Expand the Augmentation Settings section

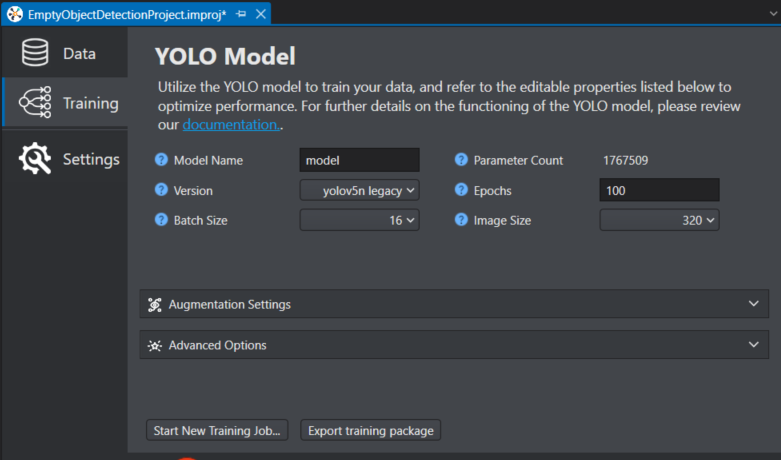click(x=454, y=304)
